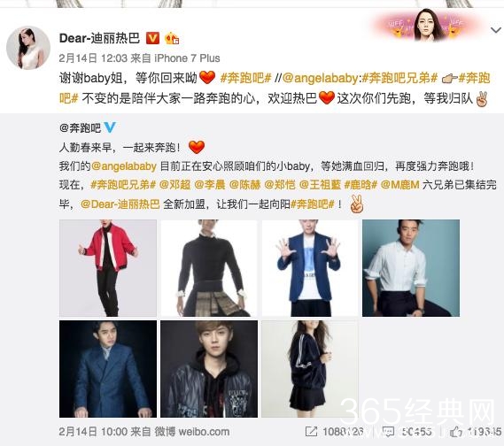
Task: Open the post options chevron menu
Action: point(496,30)
